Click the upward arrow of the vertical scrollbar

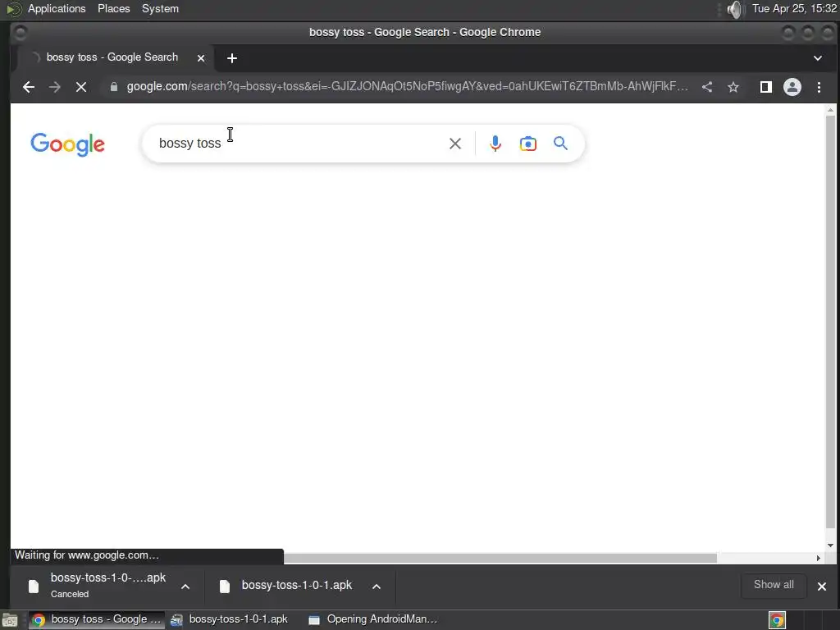coord(830,110)
